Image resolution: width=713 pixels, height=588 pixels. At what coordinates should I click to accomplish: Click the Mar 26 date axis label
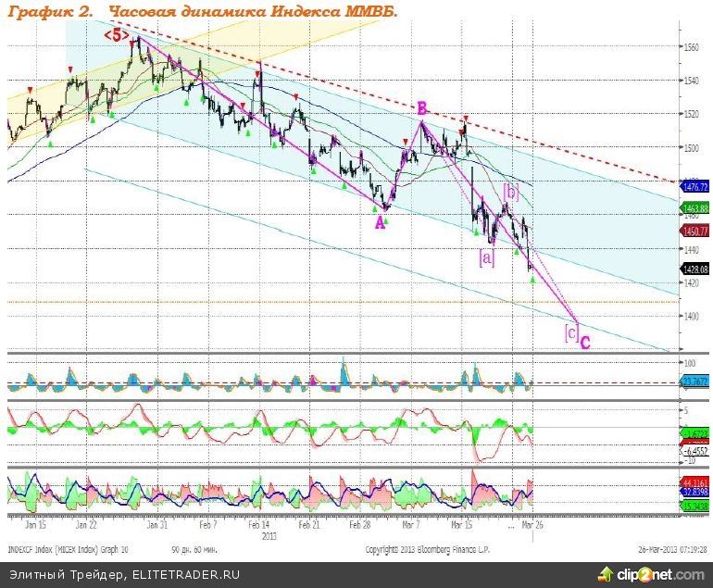click(525, 523)
